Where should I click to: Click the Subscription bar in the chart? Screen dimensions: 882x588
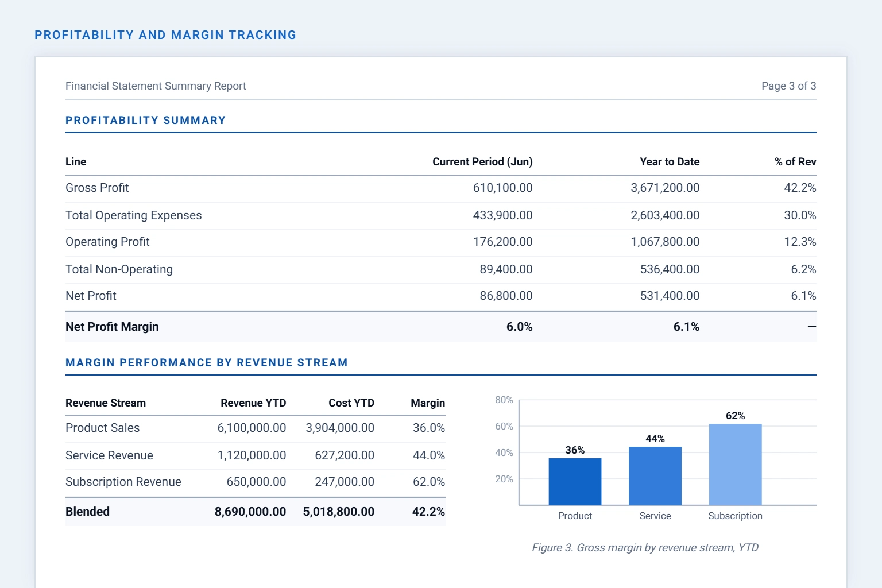(x=736, y=465)
